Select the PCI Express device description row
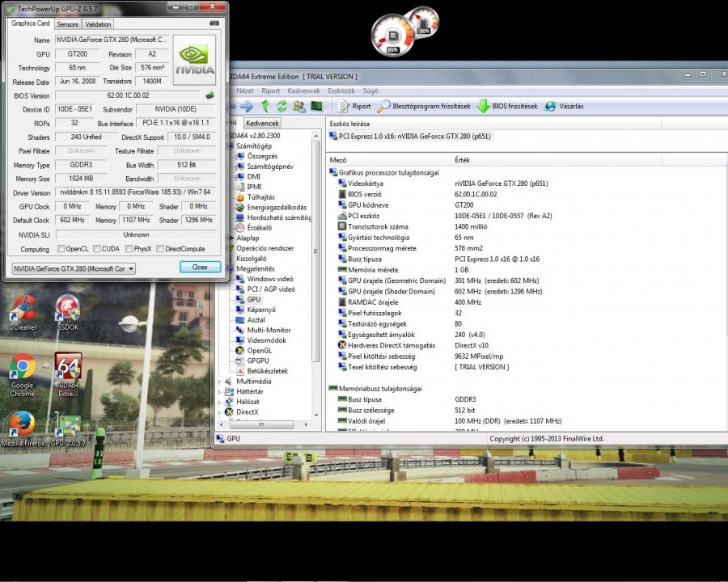This screenshot has height=582, width=728. pos(410,136)
